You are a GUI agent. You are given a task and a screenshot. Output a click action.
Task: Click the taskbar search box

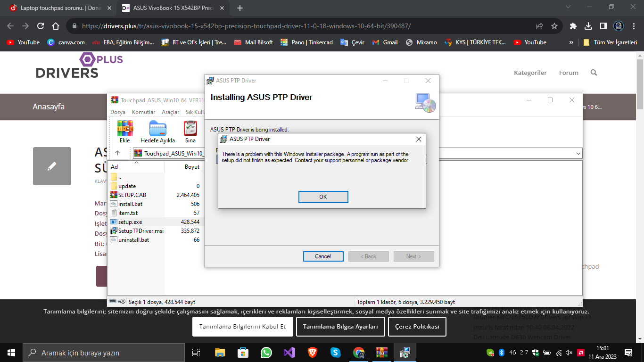click(104, 353)
